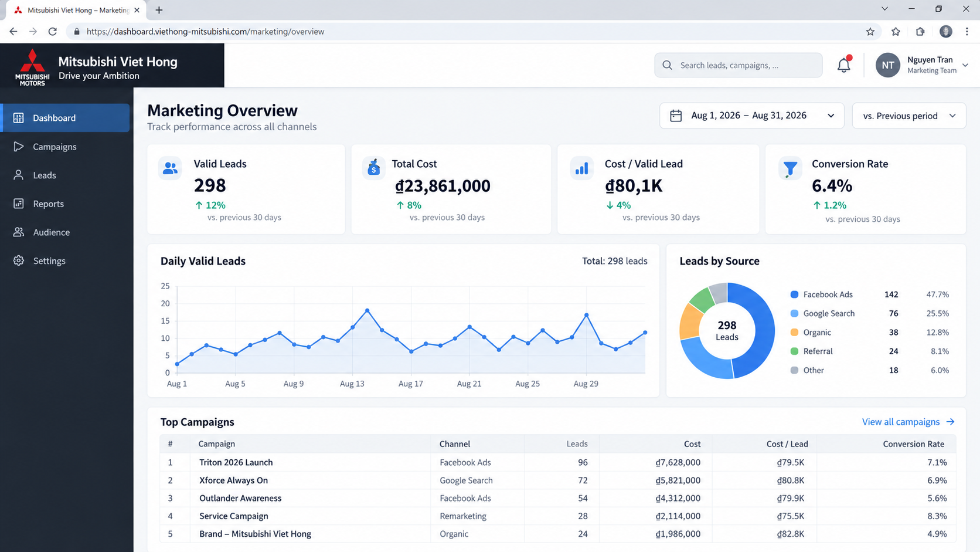Bookmark page with star in address bar
Viewport: 980px width, 552px height.
click(x=870, y=32)
